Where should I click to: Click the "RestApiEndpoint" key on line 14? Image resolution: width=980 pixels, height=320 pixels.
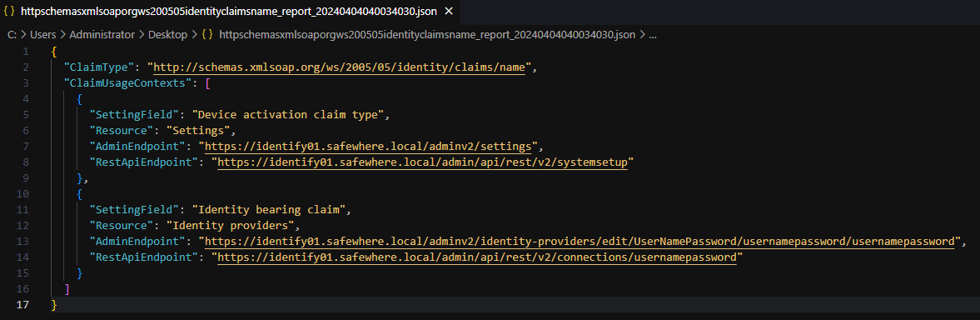[x=144, y=257]
